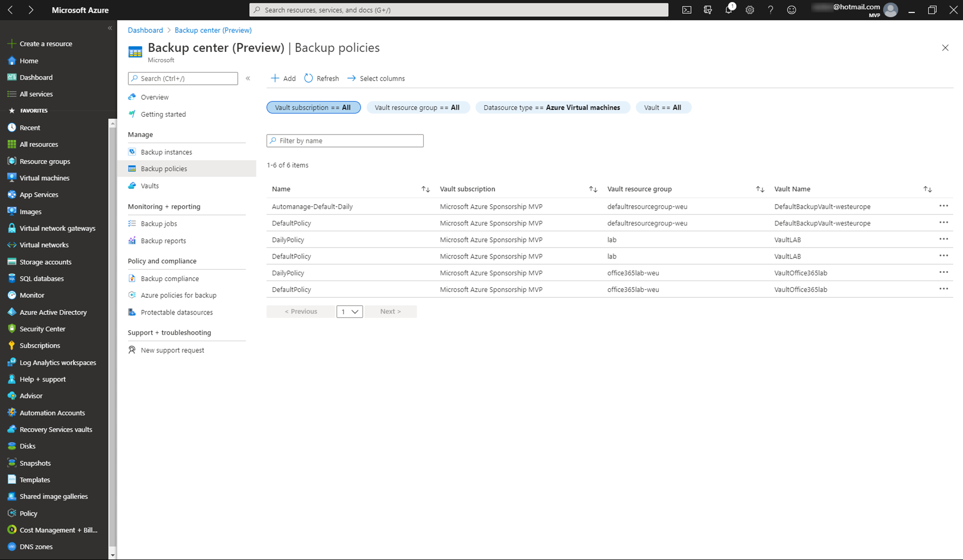The height and width of the screenshot is (560, 963).
Task: Open the Vault == All filter
Action: [663, 107]
